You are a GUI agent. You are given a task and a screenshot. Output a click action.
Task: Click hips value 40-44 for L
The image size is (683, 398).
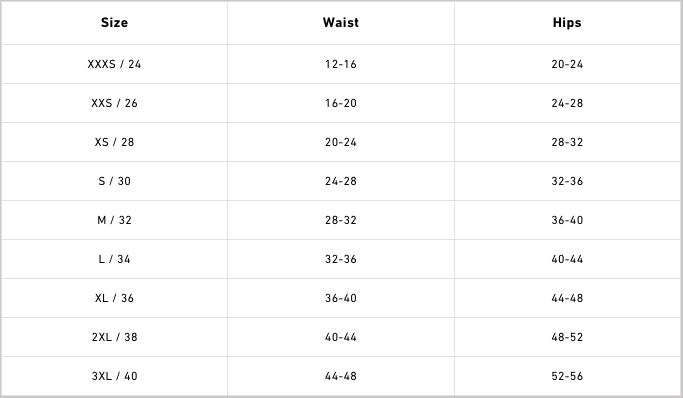coord(567,259)
